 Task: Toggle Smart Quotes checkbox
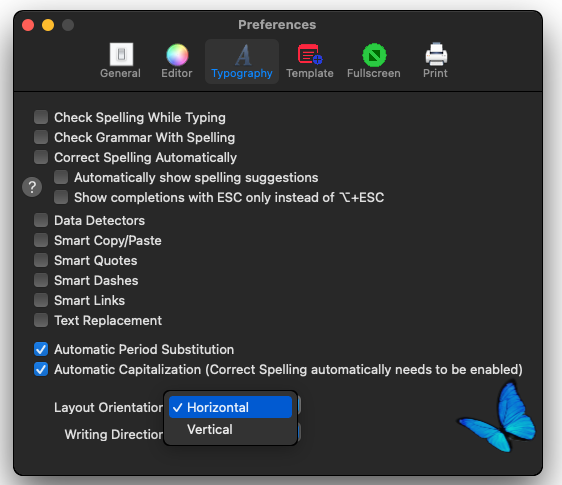[41, 260]
